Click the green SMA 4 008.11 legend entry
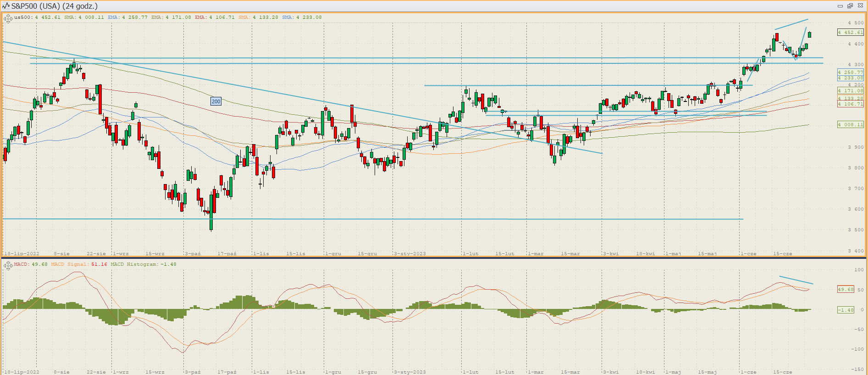Image resolution: width=868 pixels, height=375 pixels. pos(84,17)
